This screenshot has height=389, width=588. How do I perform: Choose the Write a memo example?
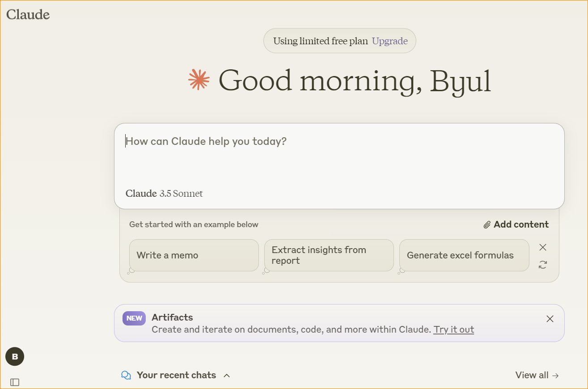[x=194, y=255]
